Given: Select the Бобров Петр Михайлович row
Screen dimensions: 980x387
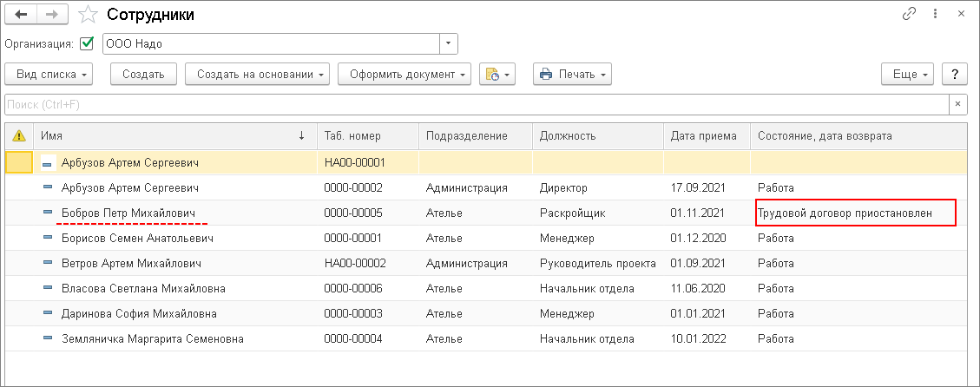Looking at the screenshot, I should pos(128,213).
